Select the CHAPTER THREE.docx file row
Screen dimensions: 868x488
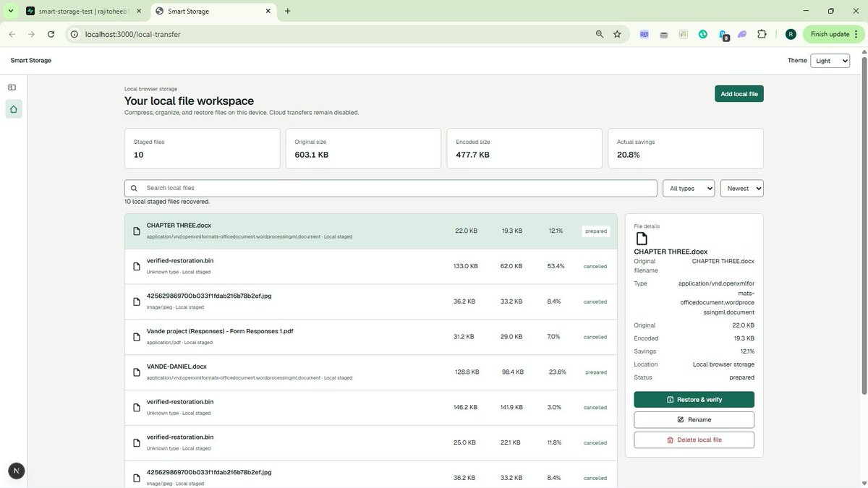coord(371,231)
